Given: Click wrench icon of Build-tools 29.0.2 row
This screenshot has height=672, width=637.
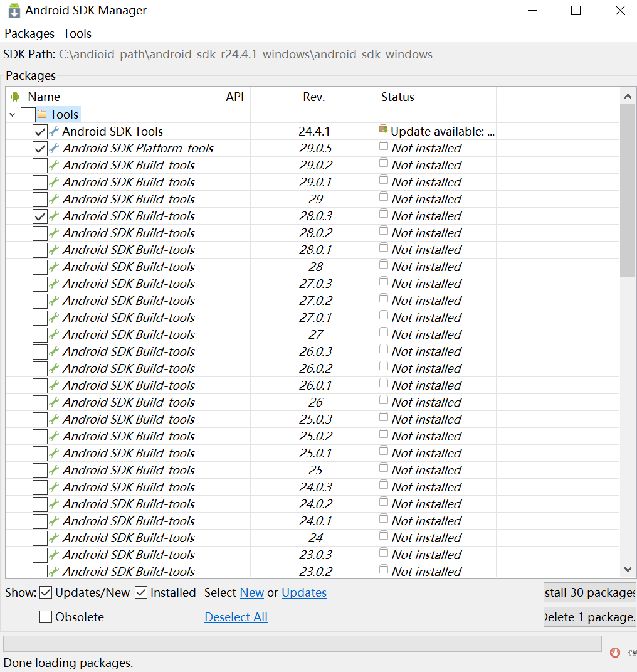Looking at the screenshot, I should [54, 165].
